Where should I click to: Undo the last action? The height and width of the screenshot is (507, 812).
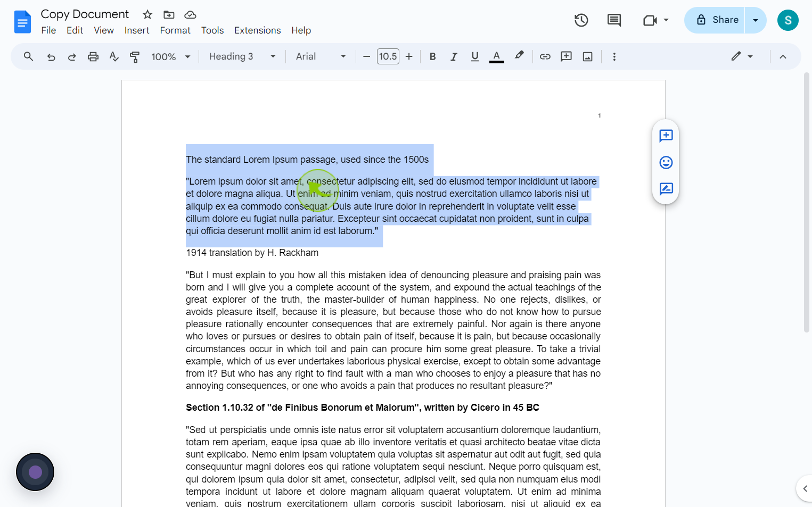(x=51, y=56)
